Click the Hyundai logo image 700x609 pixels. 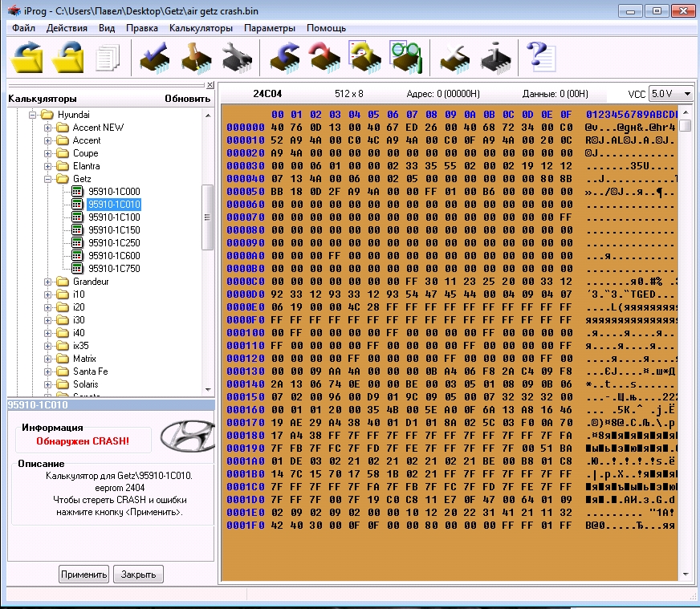[x=188, y=436]
